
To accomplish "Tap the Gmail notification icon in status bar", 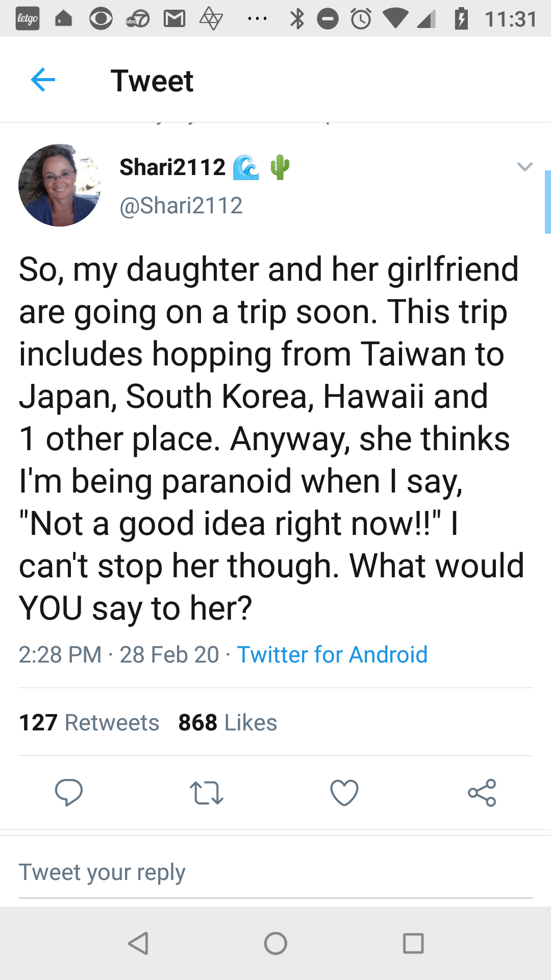I will pos(174,19).
